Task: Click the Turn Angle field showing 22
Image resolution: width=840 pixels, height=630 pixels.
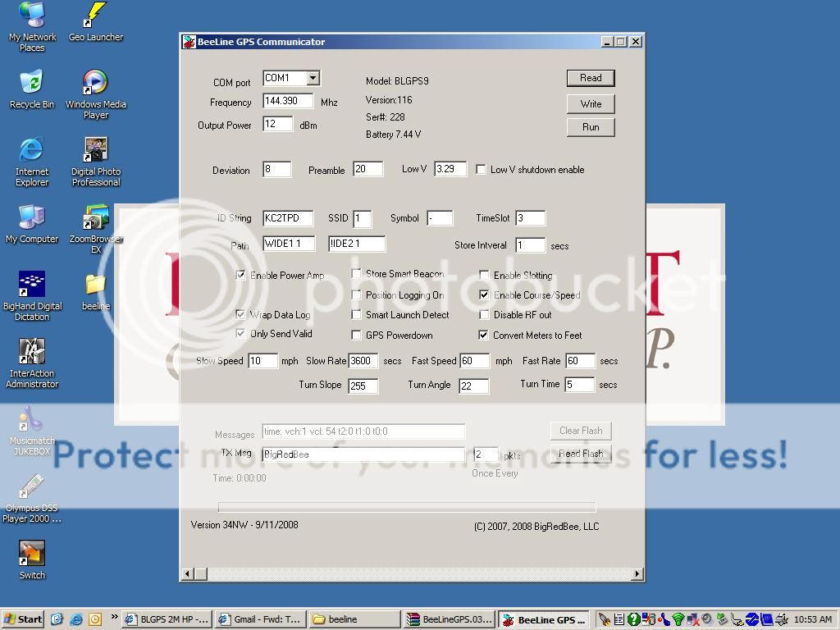Action: 473,386
